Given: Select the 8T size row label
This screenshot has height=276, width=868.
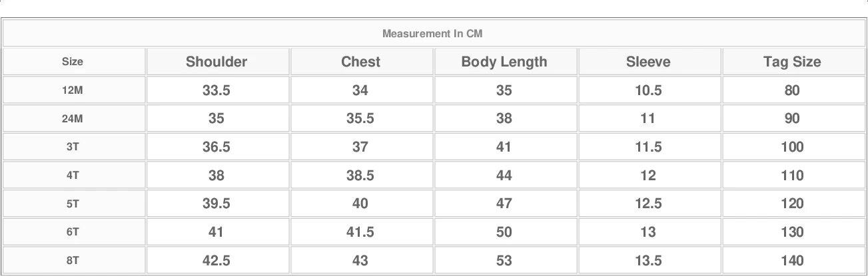Looking at the screenshot, I should [x=73, y=261].
